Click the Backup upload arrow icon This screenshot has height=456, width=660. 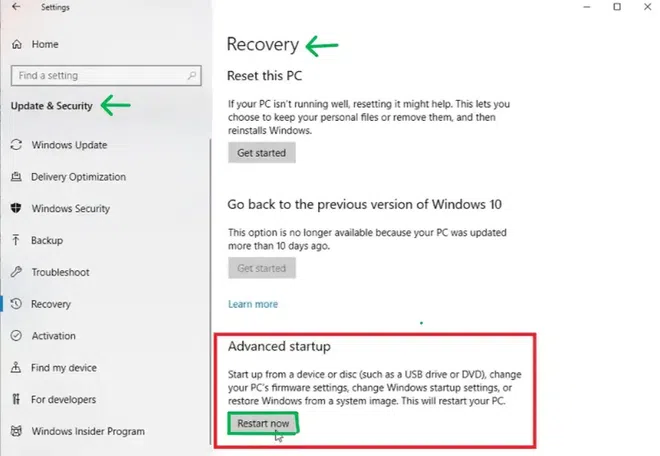[16, 241]
